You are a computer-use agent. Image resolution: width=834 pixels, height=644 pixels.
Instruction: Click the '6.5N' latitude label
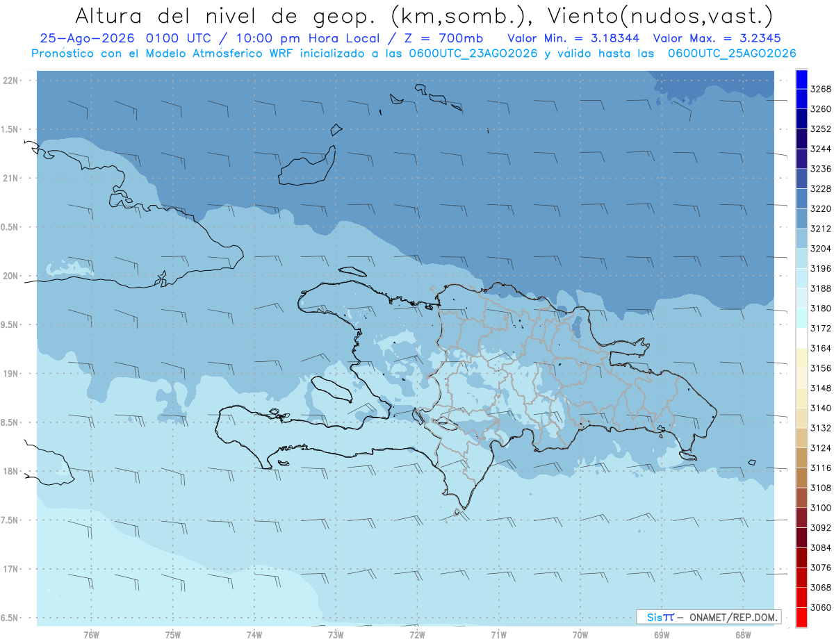pos(10,618)
